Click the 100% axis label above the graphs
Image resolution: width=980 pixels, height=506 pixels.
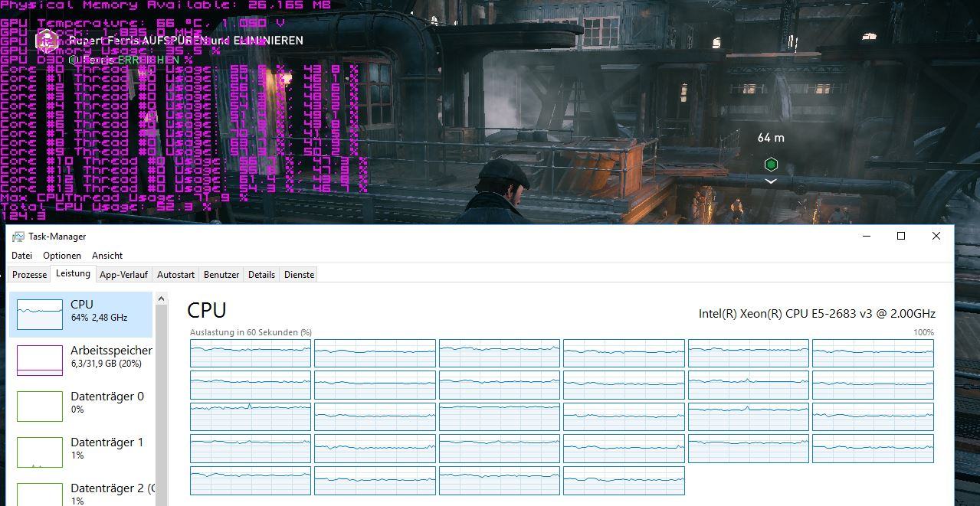[x=924, y=332]
